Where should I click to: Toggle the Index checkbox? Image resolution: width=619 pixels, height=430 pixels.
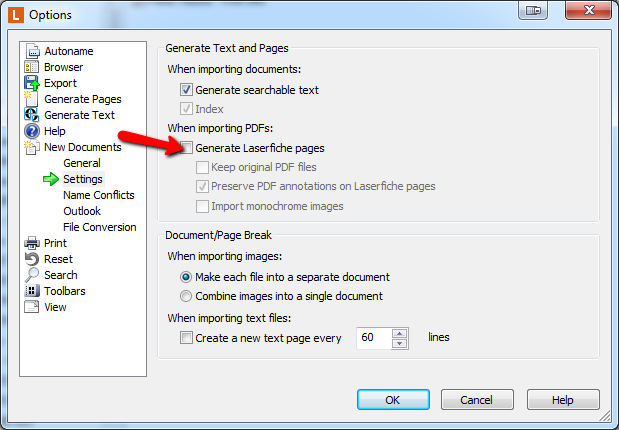click(x=186, y=109)
